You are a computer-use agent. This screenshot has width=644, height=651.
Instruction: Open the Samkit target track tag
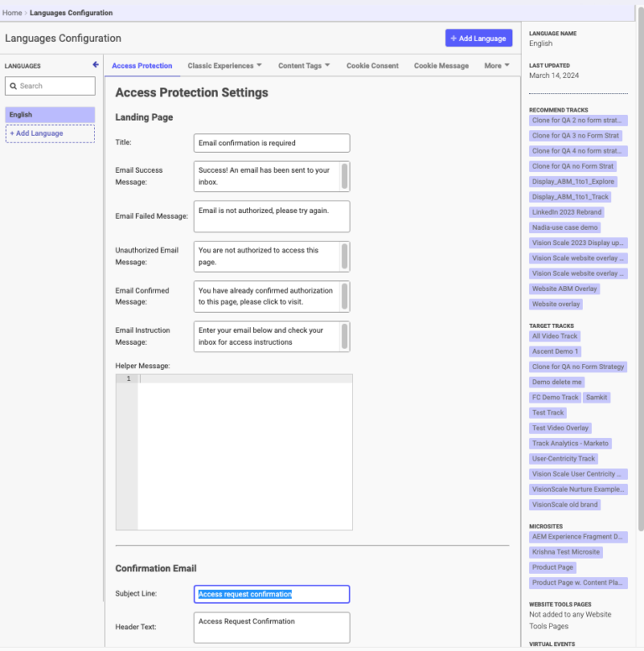pos(596,398)
